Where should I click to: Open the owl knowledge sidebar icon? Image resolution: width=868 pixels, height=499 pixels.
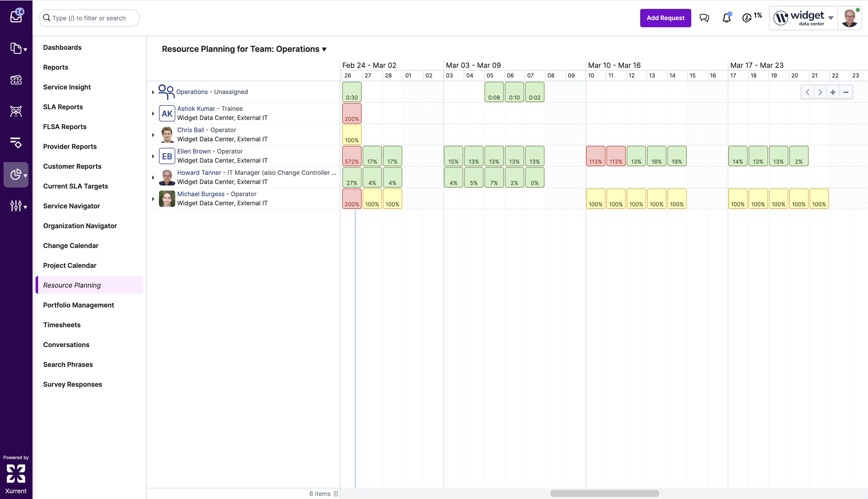(16, 111)
